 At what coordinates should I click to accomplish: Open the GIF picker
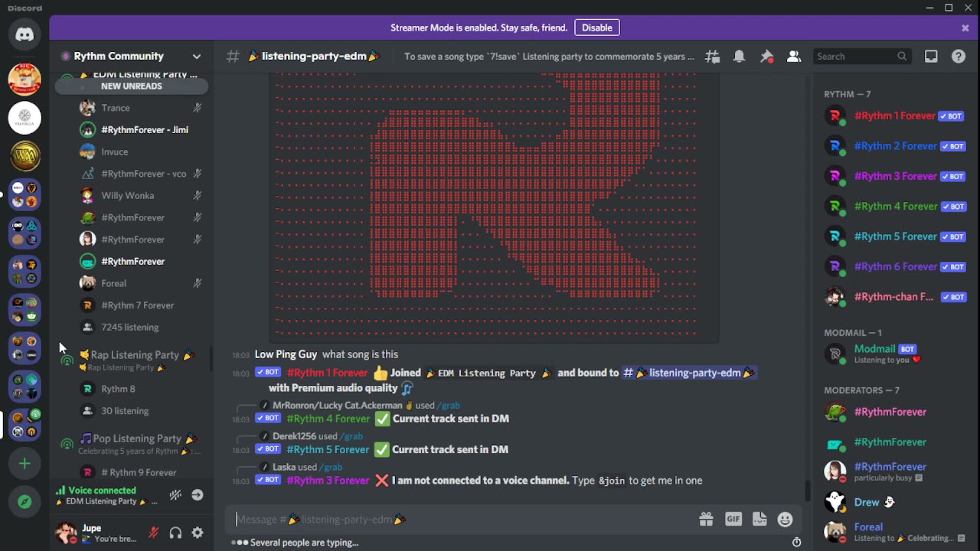pos(733,520)
